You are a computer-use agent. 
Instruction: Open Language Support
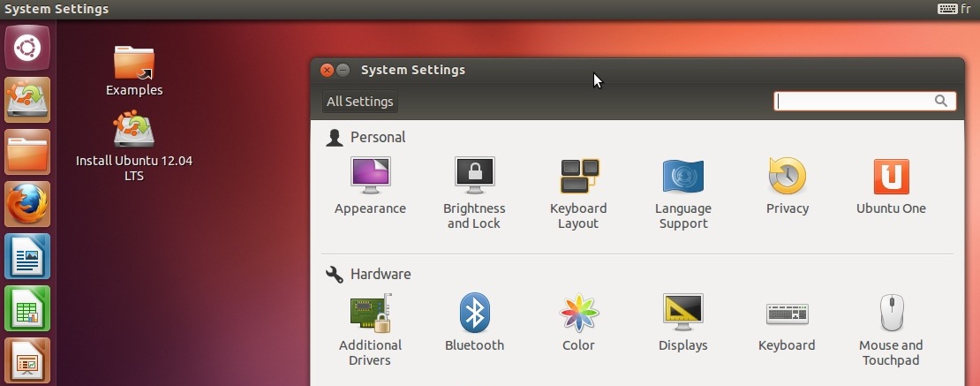click(x=683, y=193)
